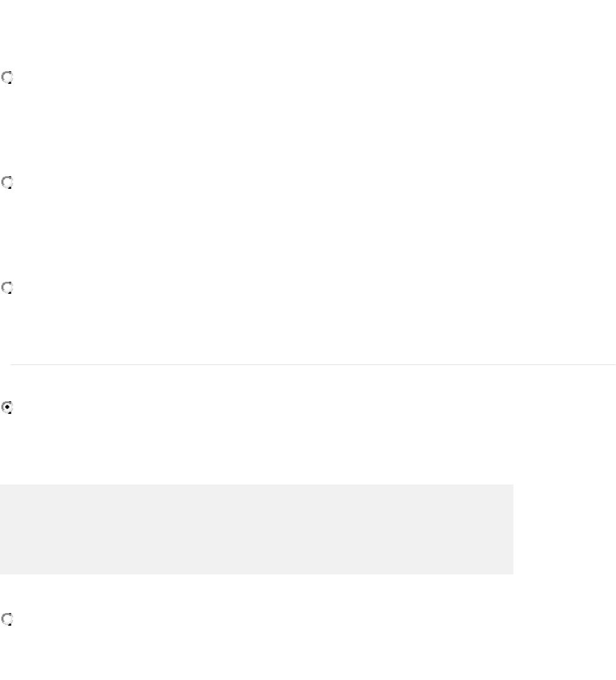Enable the topmost unselected radio option

(x=7, y=78)
